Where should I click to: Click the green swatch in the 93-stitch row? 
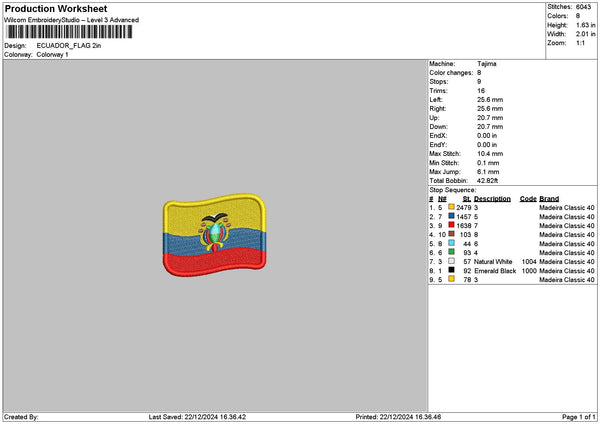pyautogui.click(x=452, y=252)
